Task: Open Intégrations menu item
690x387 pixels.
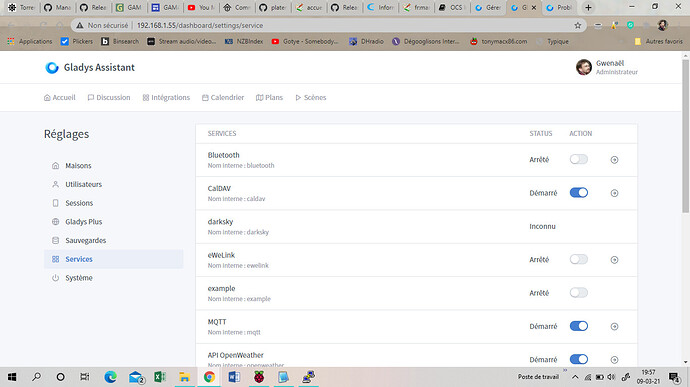Action: coord(166,98)
